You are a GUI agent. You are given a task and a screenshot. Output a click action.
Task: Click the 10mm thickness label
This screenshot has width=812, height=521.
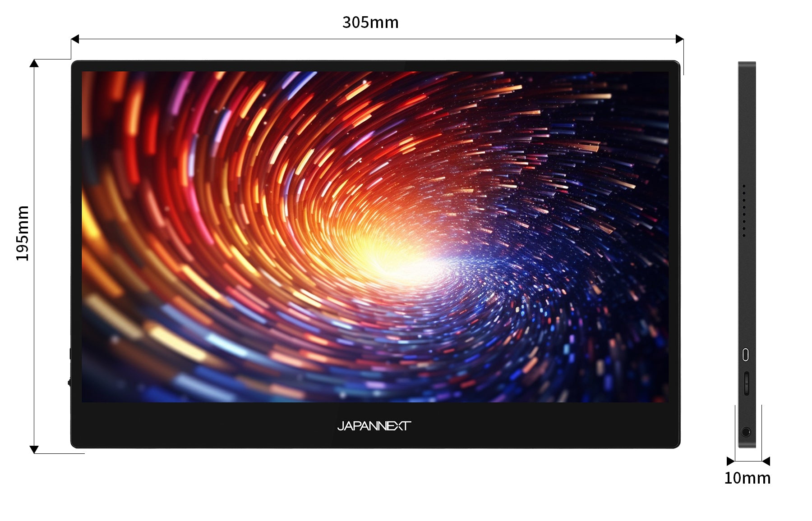[x=747, y=478]
